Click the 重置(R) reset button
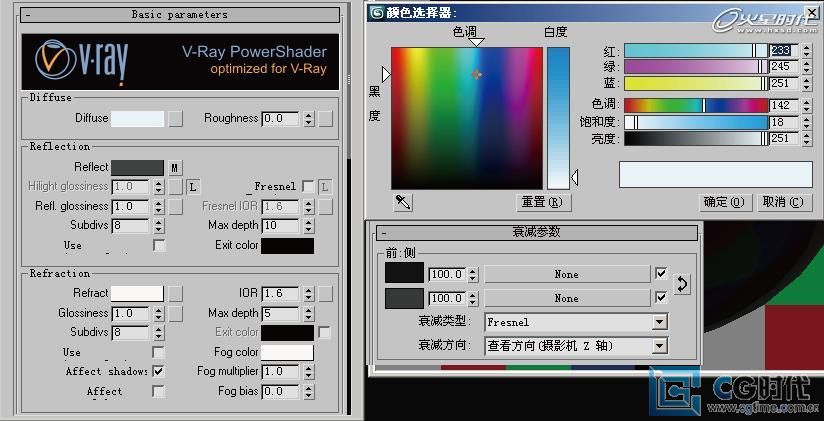This screenshot has height=421, width=824. click(x=543, y=202)
